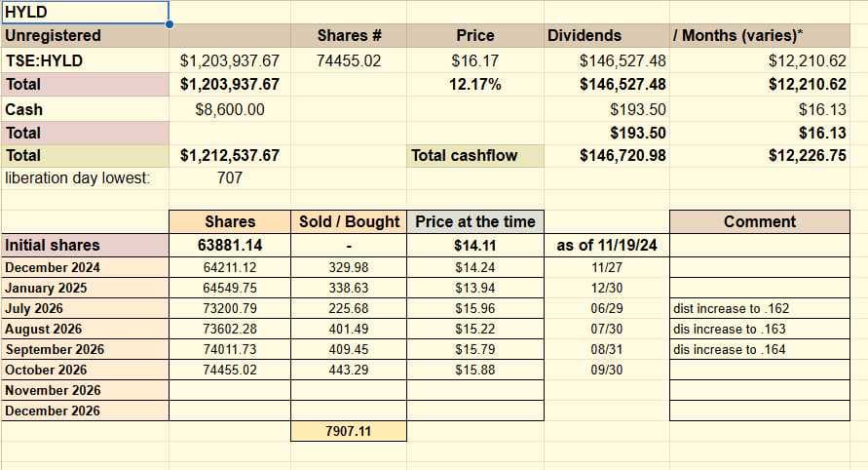Click the Comment column header
The image size is (868, 470).
[760, 221]
